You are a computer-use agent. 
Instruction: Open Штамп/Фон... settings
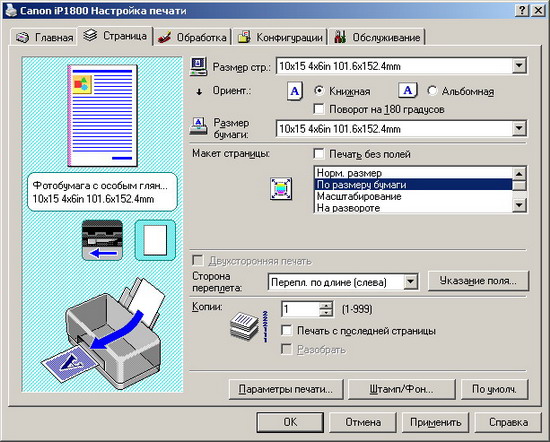point(401,389)
